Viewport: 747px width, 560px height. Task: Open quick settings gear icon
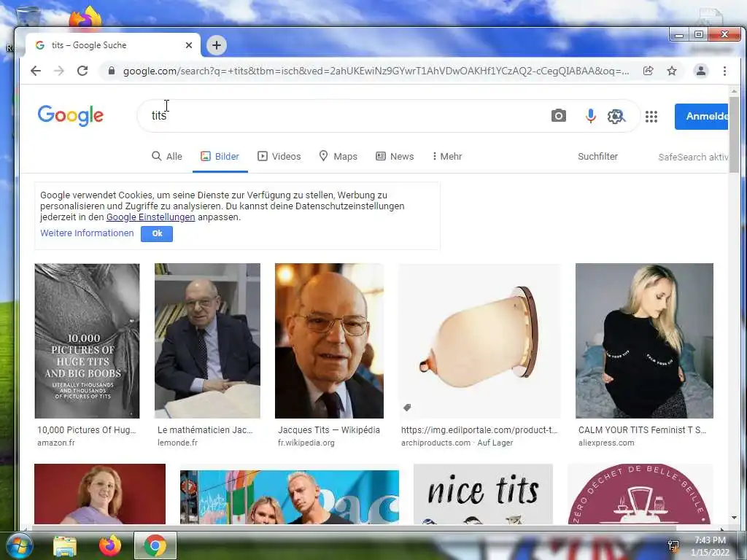[616, 116]
